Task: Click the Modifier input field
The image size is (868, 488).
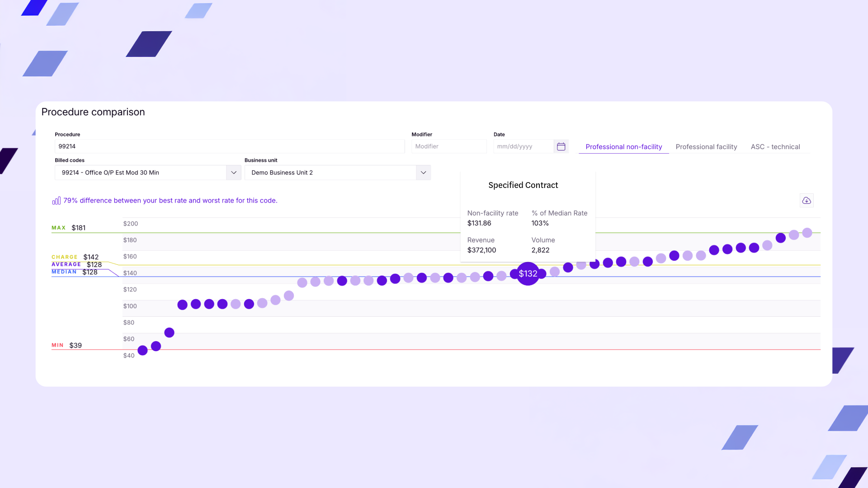Action: pyautogui.click(x=449, y=146)
